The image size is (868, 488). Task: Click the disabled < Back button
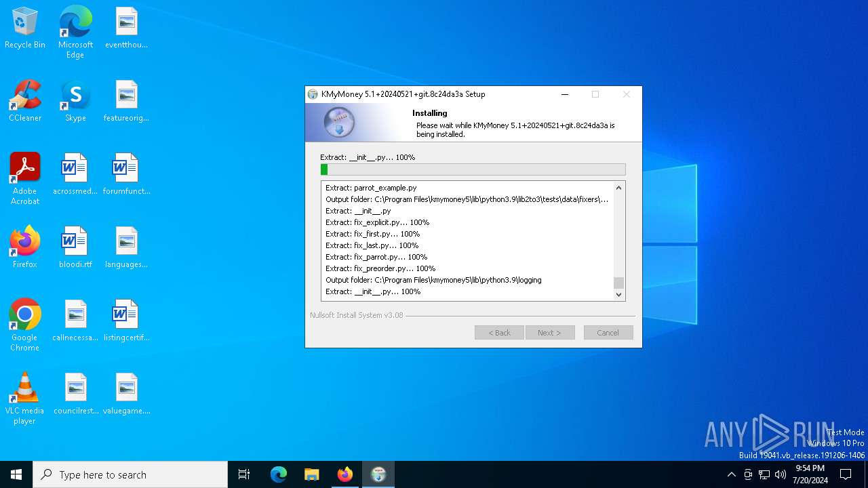(x=499, y=333)
